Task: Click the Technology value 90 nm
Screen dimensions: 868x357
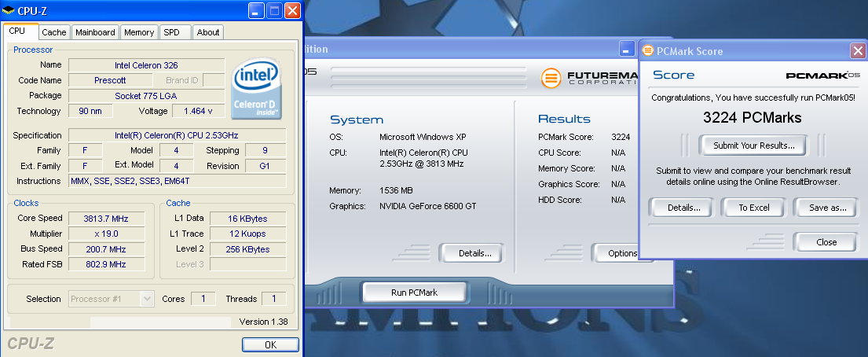Action: (x=91, y=111)
